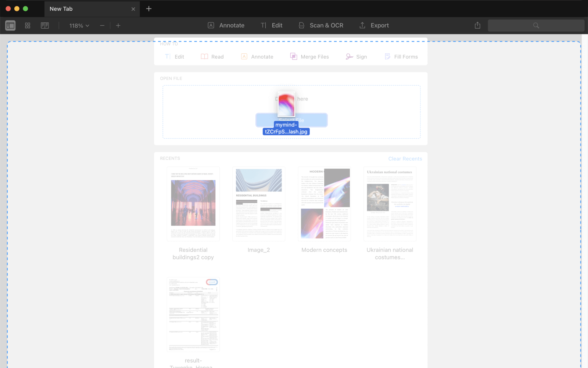The height and width of the screenshot is (368, 588).
Task: Click the Clear Recents link
Action: (405, 159)
